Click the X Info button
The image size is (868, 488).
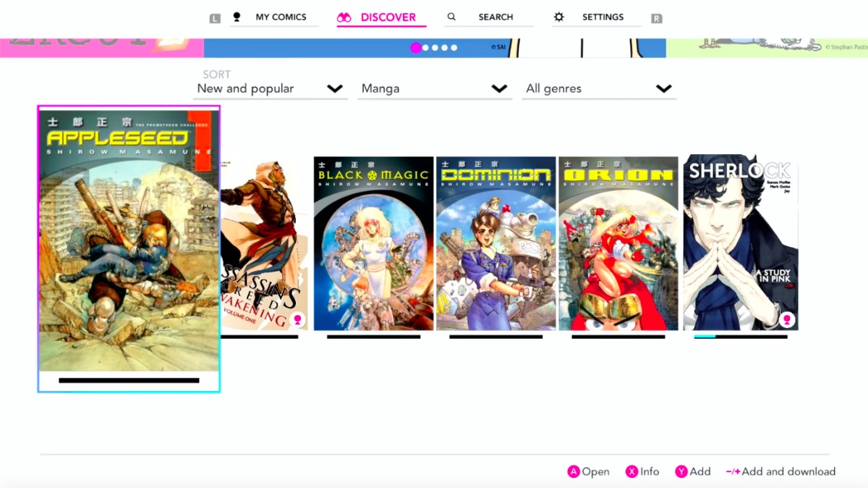pos(642,471)
